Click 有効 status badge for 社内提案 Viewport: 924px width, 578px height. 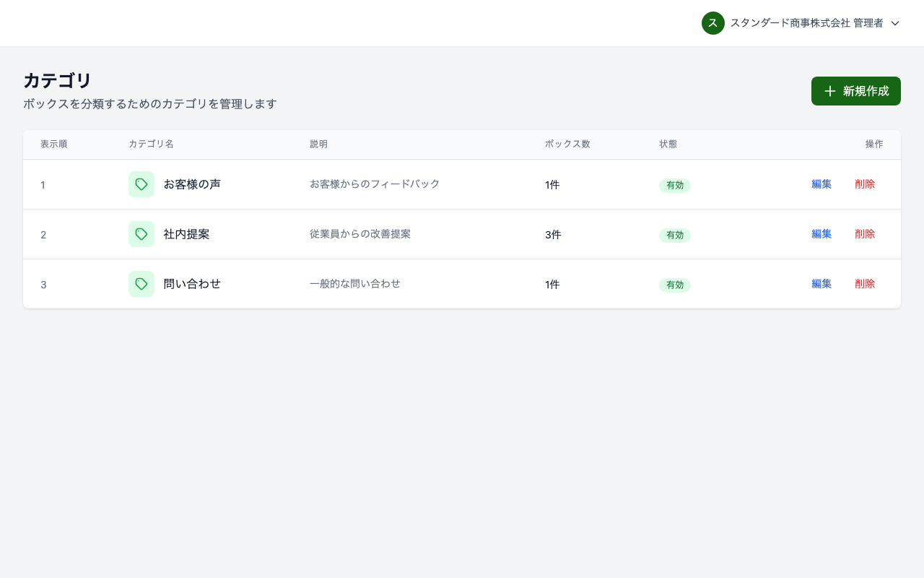[x=674, y=236]
